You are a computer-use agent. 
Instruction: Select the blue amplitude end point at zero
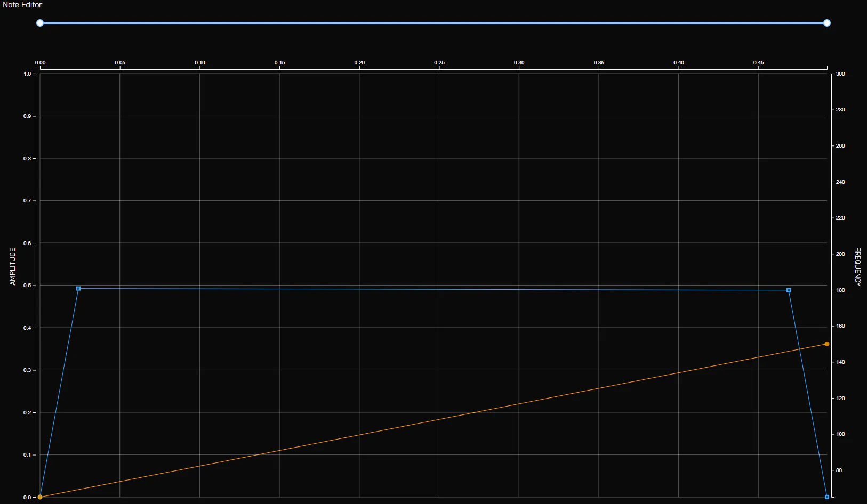[827, 497]
